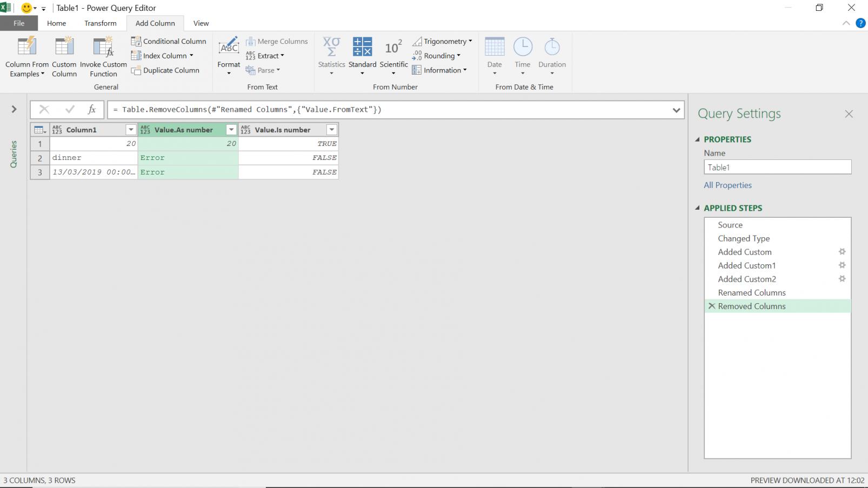Open Index Column options
Screen dimensions: 868x488
coord(162,56)
